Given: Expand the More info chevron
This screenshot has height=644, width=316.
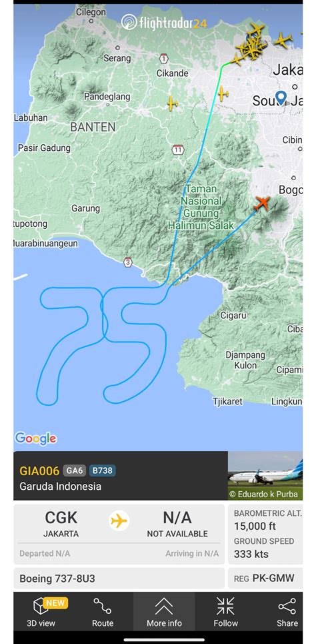Looking at the screenshot, I should 164,606.
